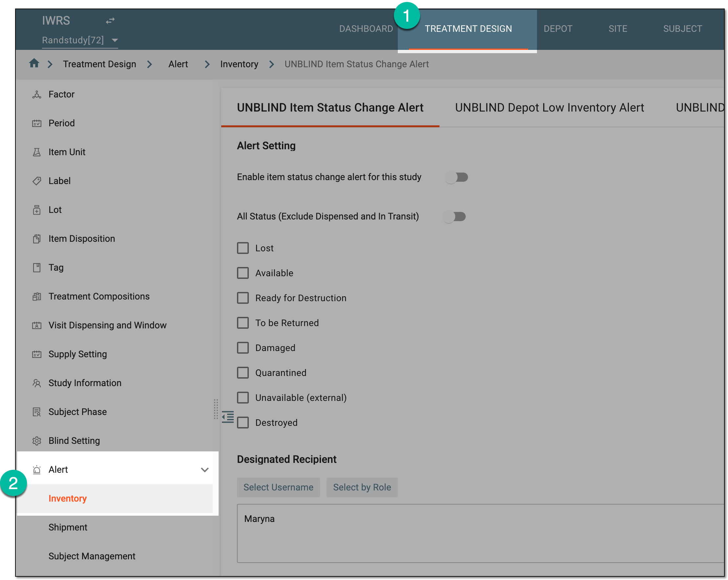The width and height of the screenshot is (728, 580).
Task: Click the Blind Setting gear icon
Action: (36, 441)
